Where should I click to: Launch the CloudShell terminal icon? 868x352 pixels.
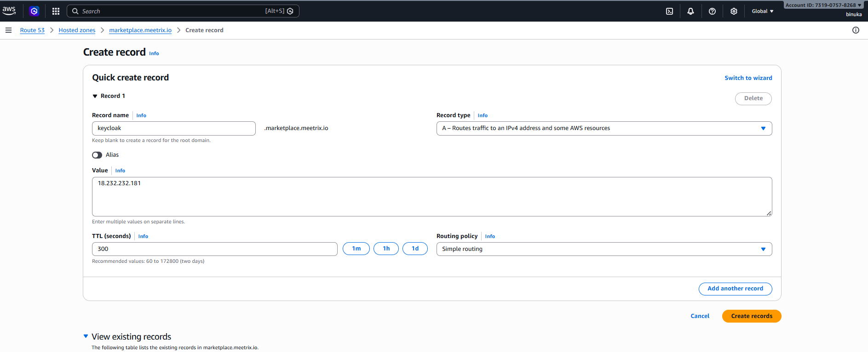tap(669, 11)
